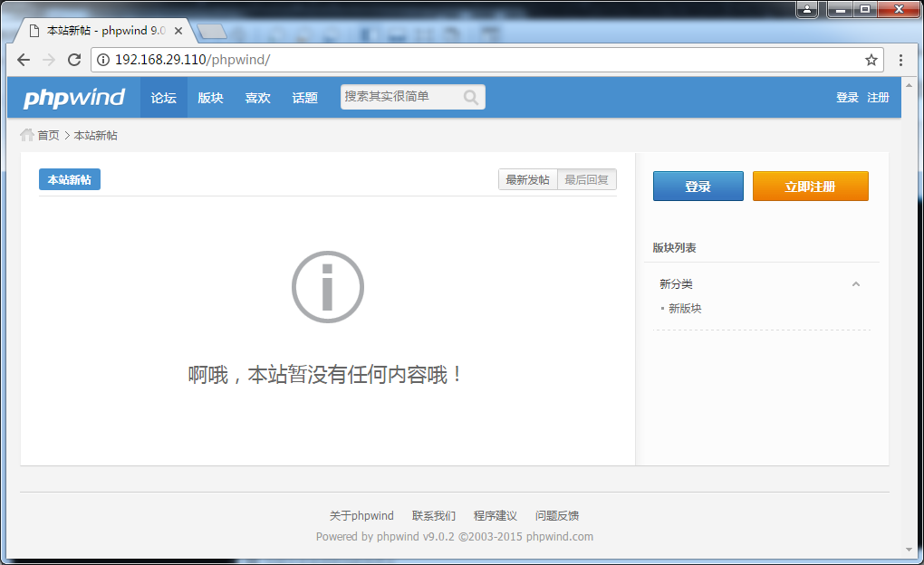Open the 话题 navigation item
The width and height of the screenshot is (924, 565).
[304, 97]
